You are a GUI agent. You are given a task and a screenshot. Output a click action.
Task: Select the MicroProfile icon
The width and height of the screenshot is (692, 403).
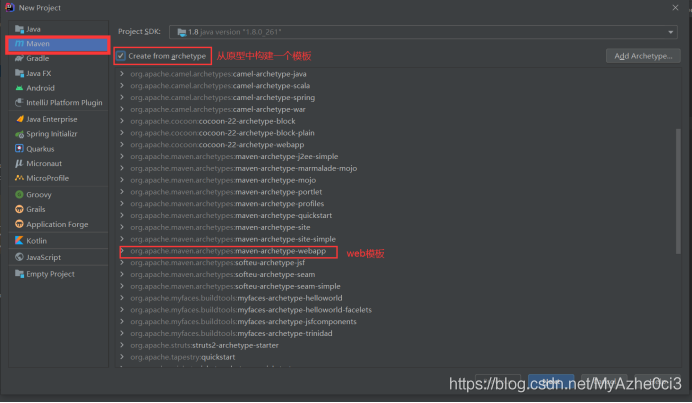point(19,178)
